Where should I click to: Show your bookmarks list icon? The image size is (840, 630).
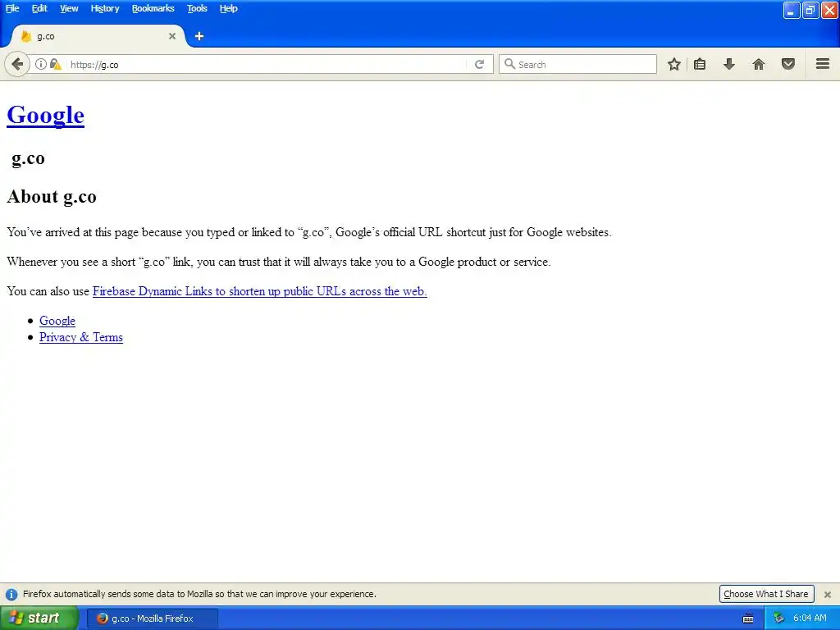[700, 64]
